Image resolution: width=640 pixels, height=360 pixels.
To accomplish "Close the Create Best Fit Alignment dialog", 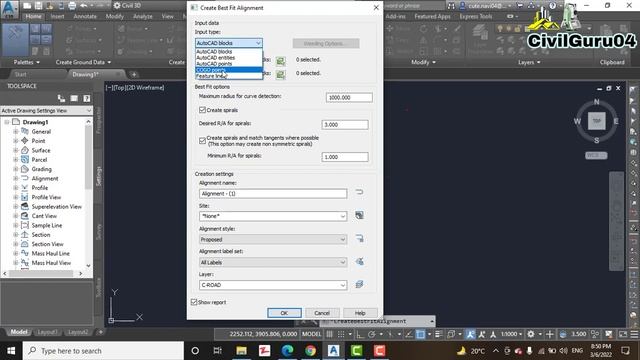I will [x=376, y=7].
